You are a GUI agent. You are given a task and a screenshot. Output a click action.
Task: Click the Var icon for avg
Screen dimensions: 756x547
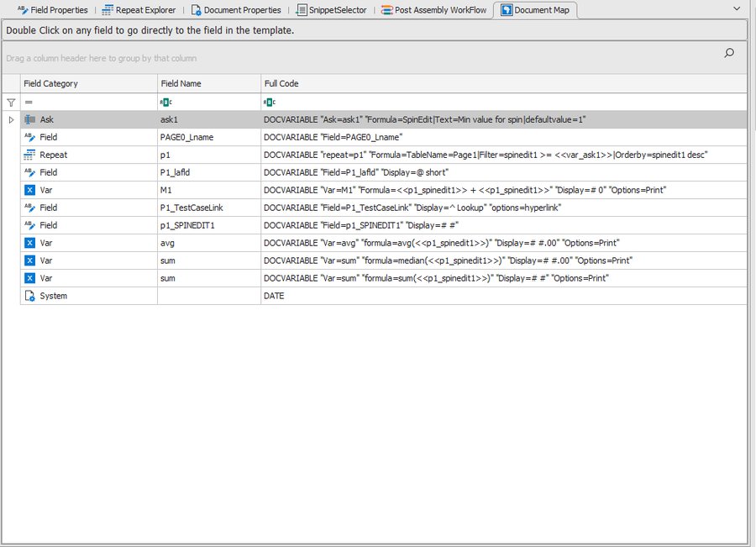[x=30, y=243]
